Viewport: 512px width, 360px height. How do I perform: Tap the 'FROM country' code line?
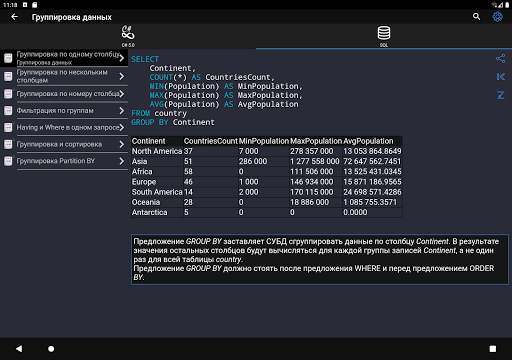[159, 113]
